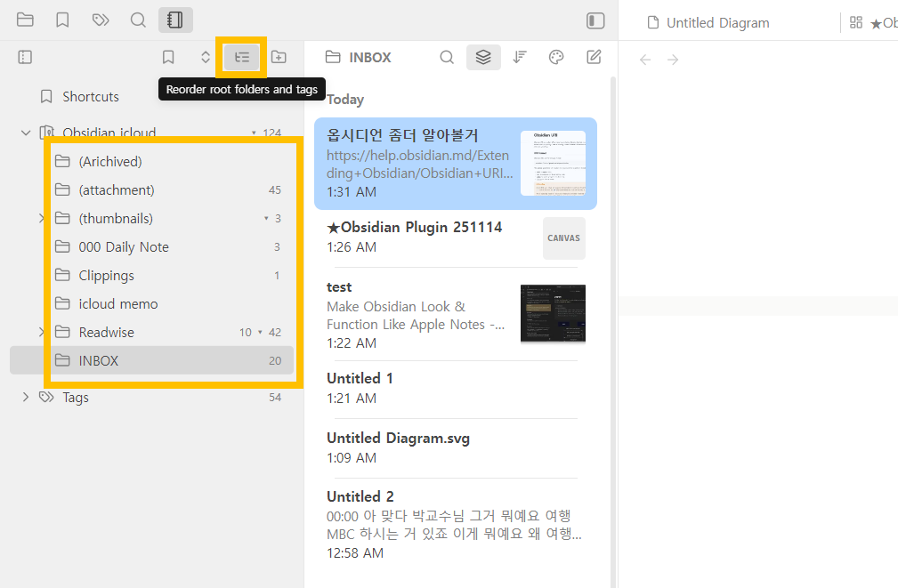Expand or collapse all folders
The height and width of the screenshot is (588, 898).
(x=206, y=57)
